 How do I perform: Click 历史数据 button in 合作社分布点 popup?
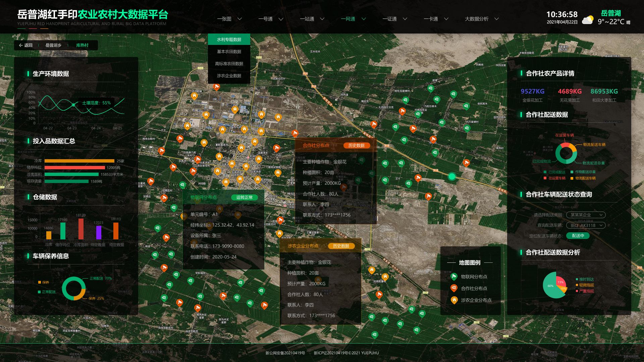pos(356,145)
